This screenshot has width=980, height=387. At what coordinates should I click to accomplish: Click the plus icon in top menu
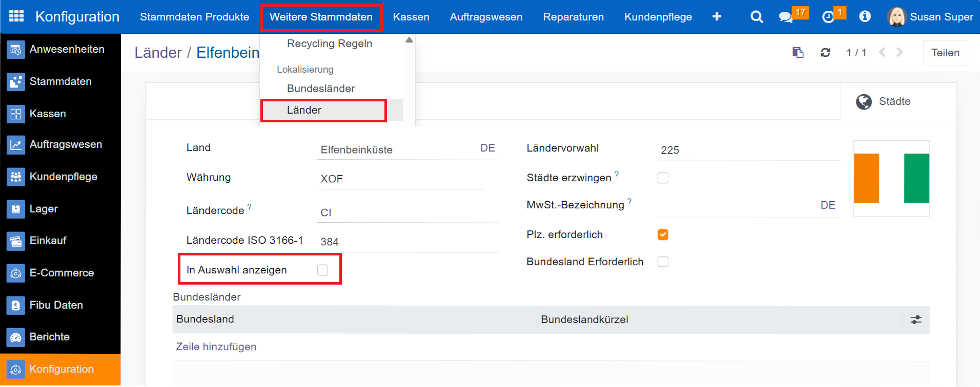pyautogui.click(x=717, y=17)
